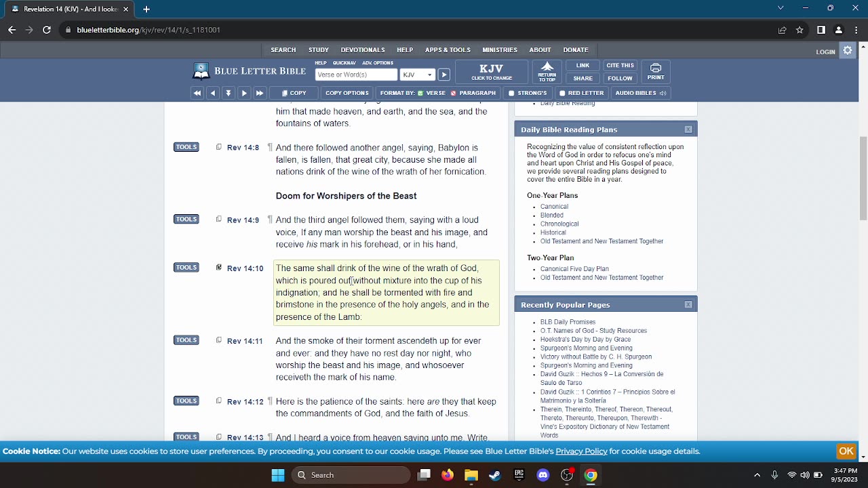This screenshot has height=488, width=868.
Task: Open Privacy Policy link
Action: [x=581, y=451]
